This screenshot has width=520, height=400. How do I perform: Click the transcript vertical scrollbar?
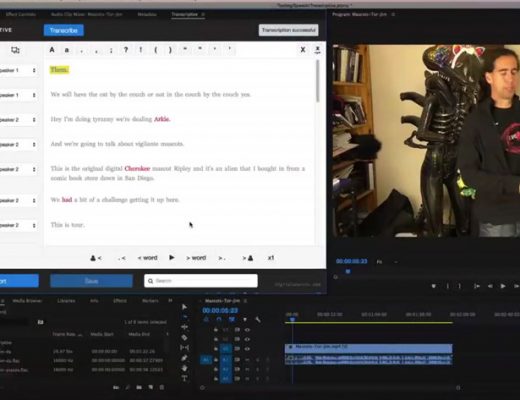(318, 81)
